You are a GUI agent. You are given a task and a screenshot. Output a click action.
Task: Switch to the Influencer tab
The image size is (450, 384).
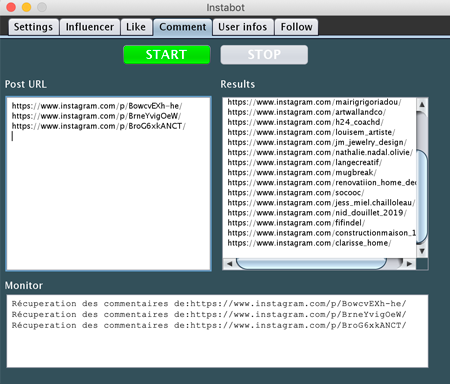click(x=90, y=27)
